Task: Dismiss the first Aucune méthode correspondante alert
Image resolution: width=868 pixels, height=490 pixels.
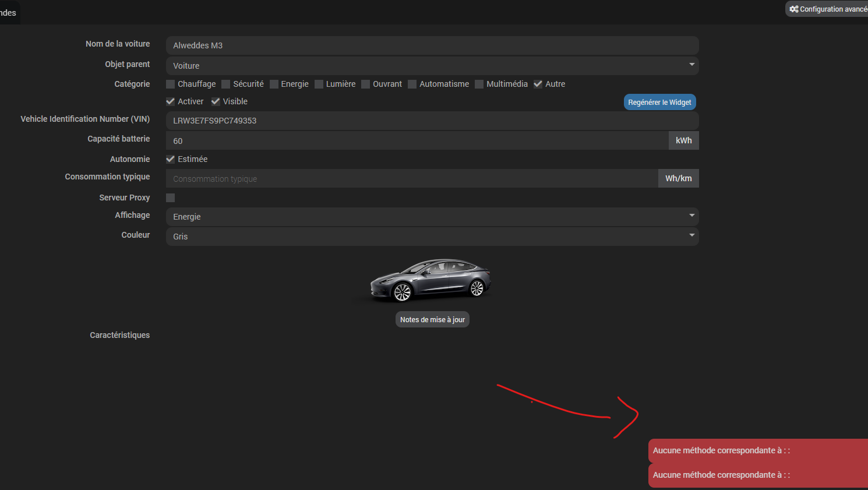Action: [757, 450]
